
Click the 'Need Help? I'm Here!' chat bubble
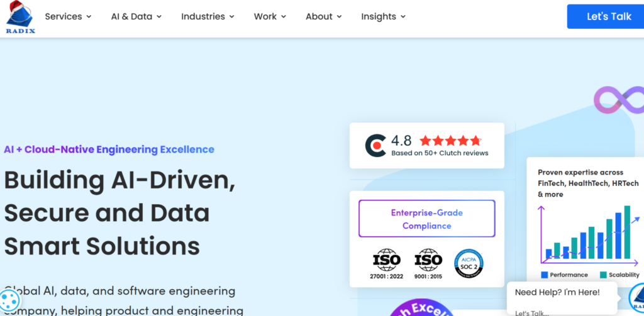[x=557, y=292]
